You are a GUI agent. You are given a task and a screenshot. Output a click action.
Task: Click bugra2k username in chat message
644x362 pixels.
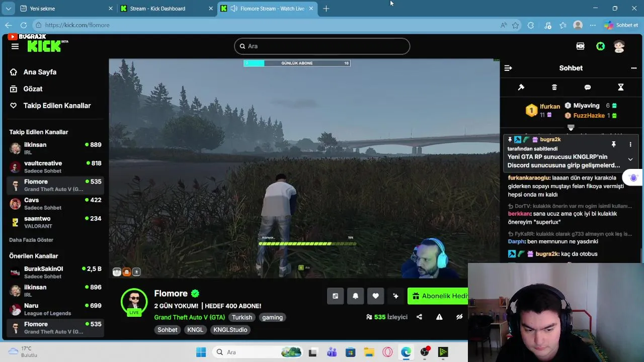click(x=547, y=254)
